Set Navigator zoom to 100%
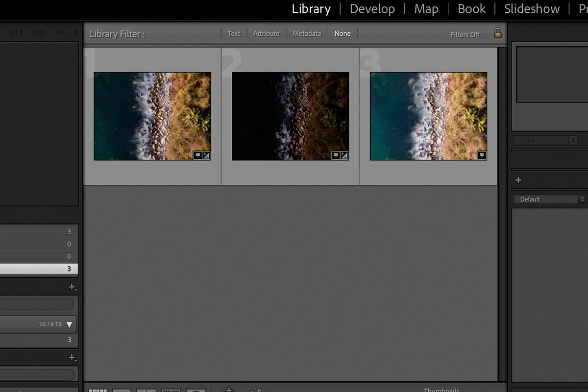 (x=37, y=32)
